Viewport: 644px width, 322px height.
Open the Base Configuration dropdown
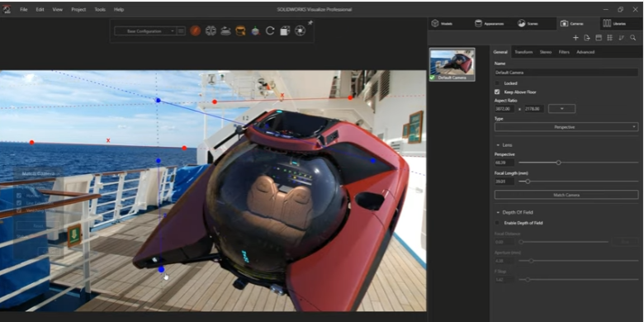click(145, 31)
